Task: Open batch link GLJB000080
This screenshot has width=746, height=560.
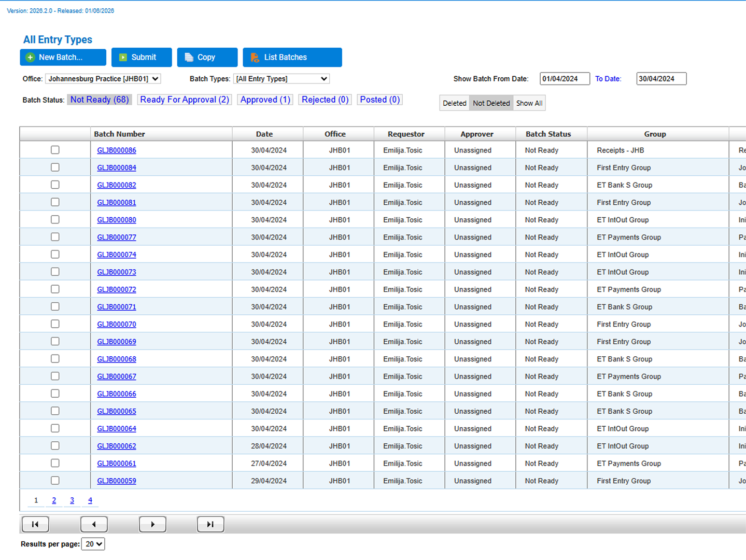Action: coord(117,220)
